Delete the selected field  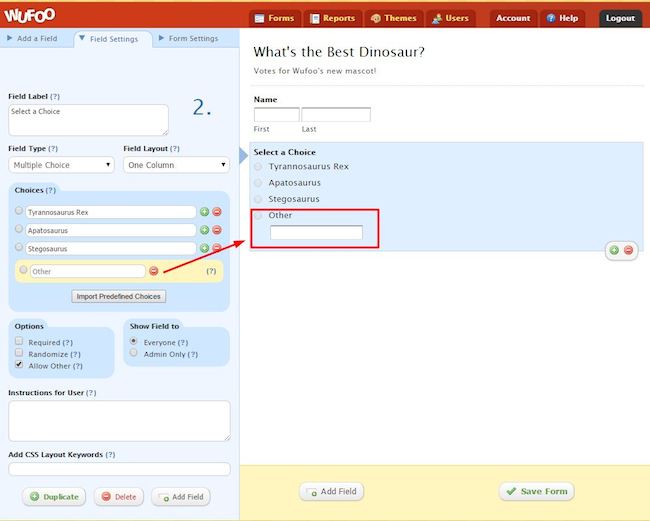point(119,497)
